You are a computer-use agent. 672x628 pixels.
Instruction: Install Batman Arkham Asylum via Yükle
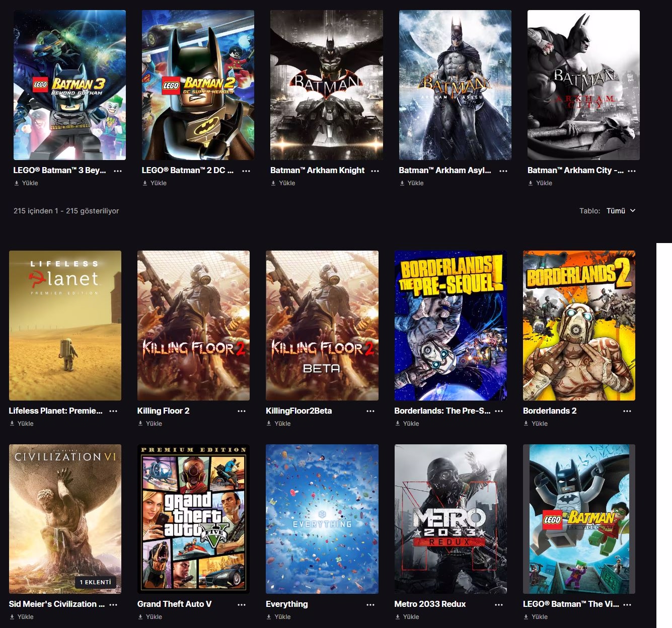click(x=412, y=183)
